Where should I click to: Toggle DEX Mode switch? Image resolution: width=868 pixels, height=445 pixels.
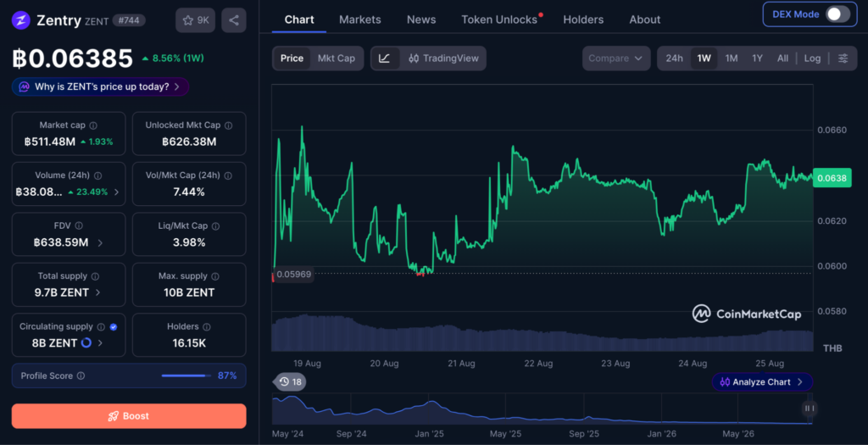[837, 14]
